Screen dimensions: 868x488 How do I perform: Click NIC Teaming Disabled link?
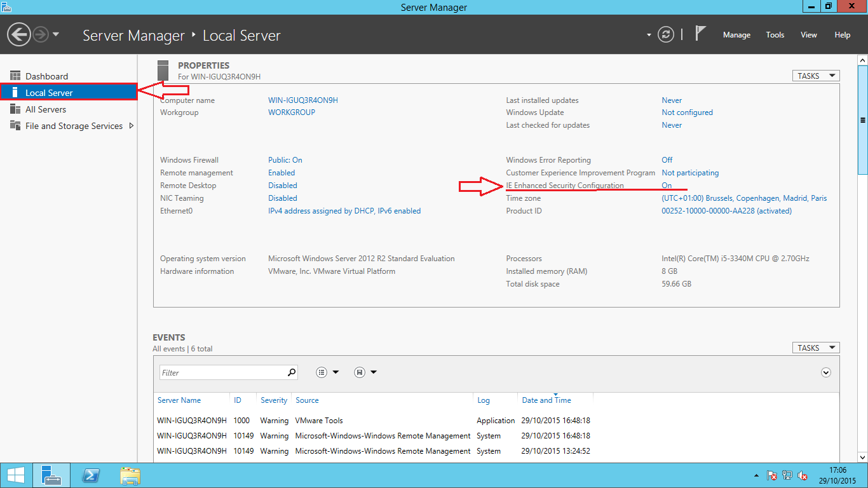[x=283, y=198]
